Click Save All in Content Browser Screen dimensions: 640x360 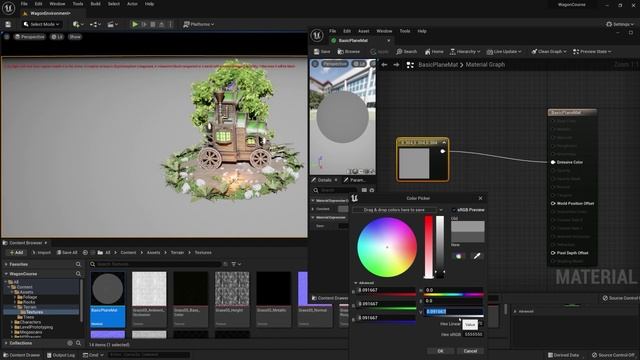click(67, 252)
